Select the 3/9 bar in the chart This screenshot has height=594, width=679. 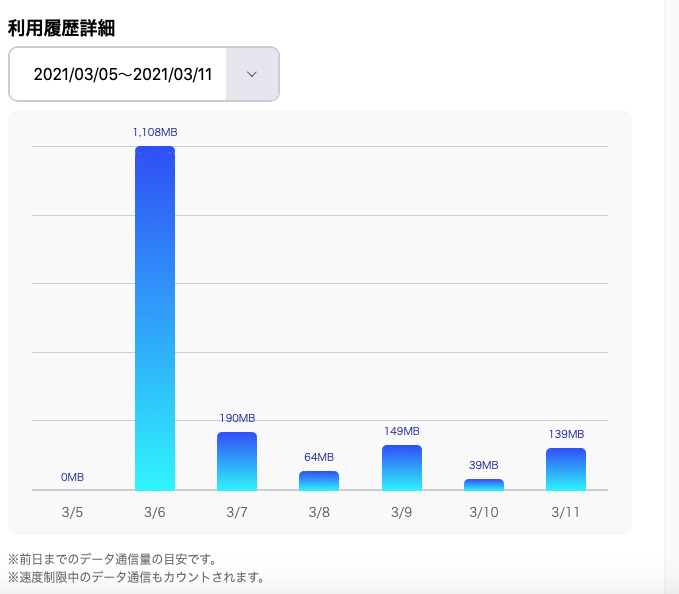click(401, 467)
